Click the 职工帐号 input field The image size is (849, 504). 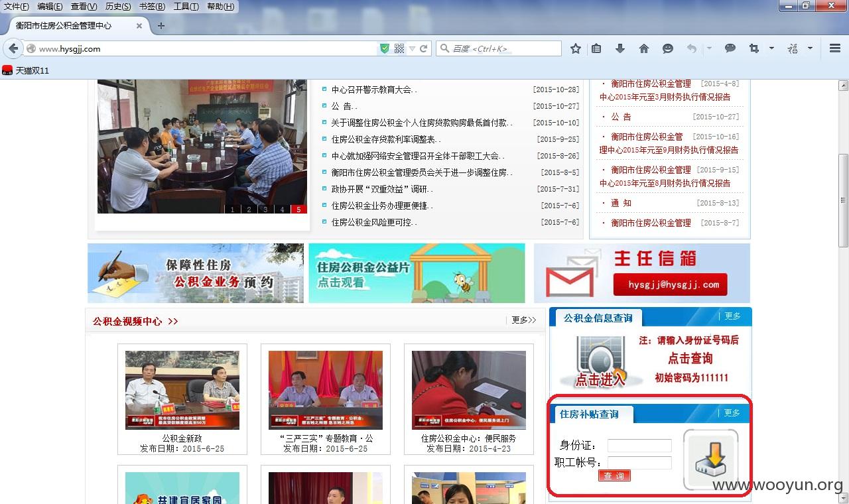[639, 463]
